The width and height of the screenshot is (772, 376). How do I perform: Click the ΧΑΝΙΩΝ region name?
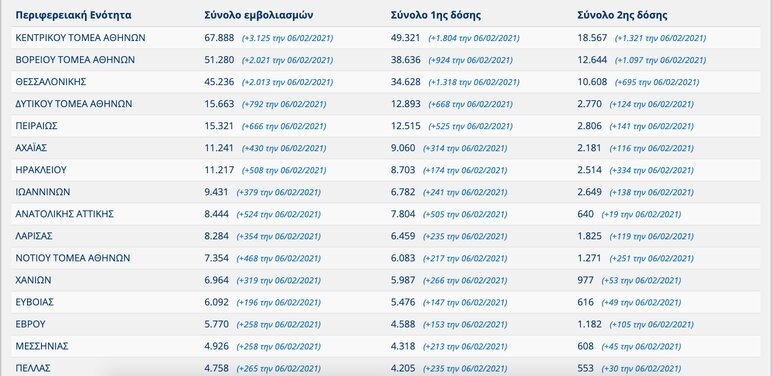33,280
